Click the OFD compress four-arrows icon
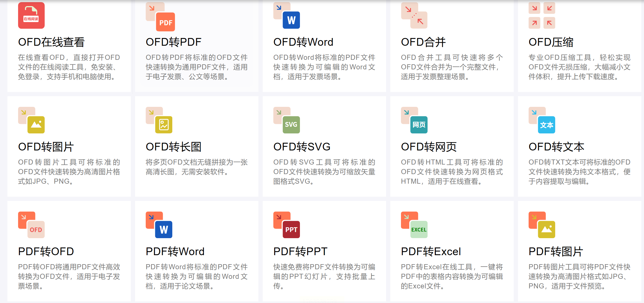The width and height of the screenshot is (644, 303). (x=542, y=16)
